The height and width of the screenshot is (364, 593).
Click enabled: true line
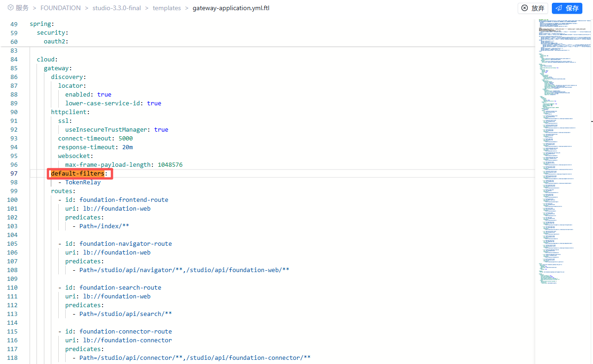[x=88, y=94]
